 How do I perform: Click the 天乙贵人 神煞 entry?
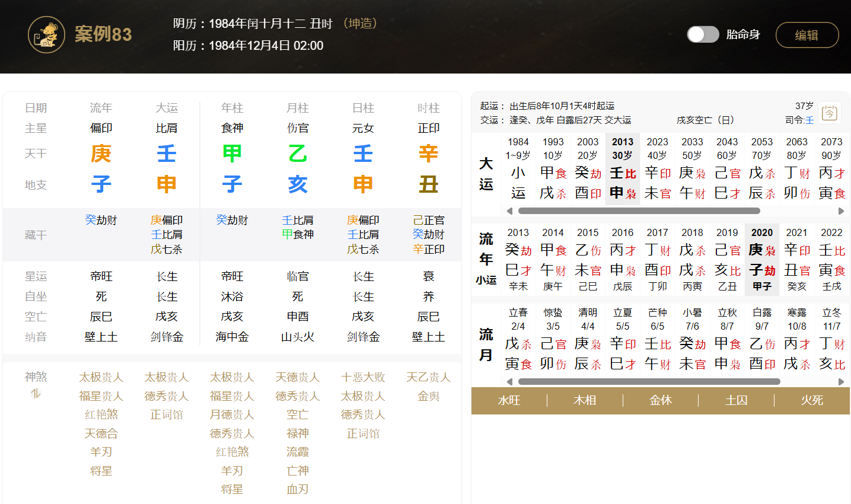429,378
